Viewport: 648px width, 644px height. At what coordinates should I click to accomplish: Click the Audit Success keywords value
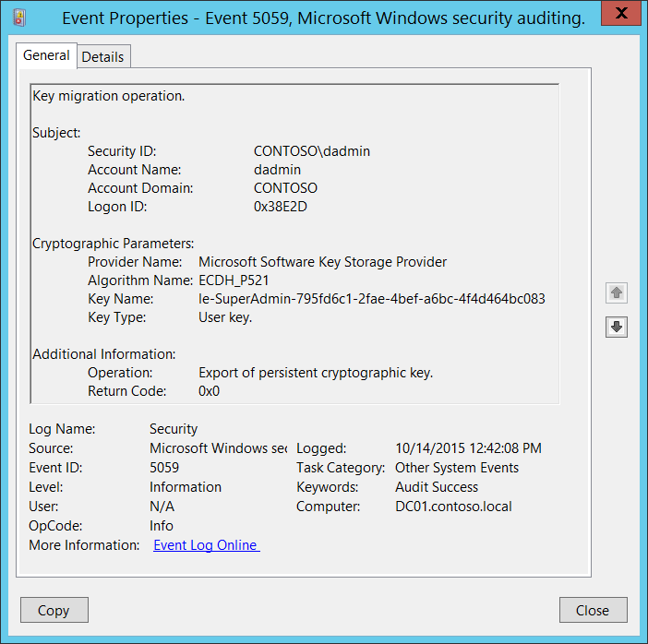point(437,487)
